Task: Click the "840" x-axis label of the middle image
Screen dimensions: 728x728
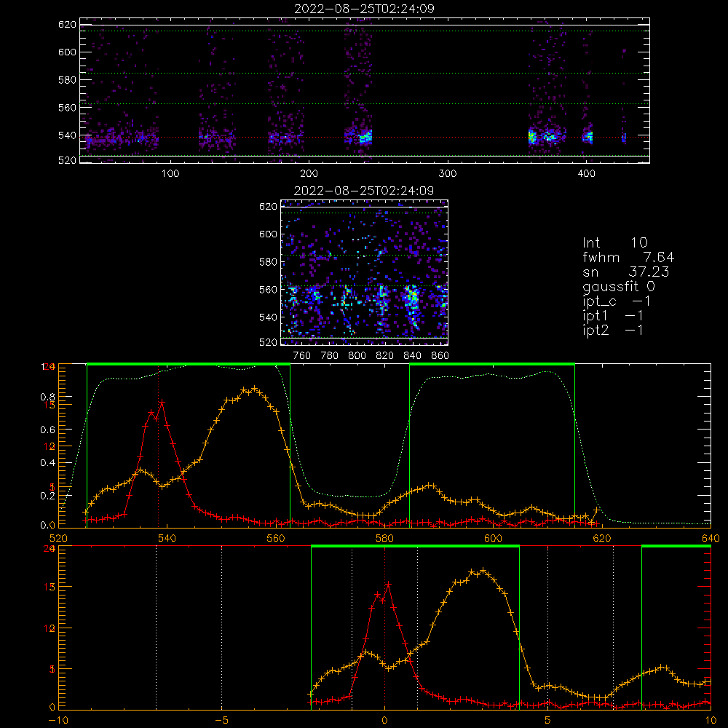Action: coord(412,356)
